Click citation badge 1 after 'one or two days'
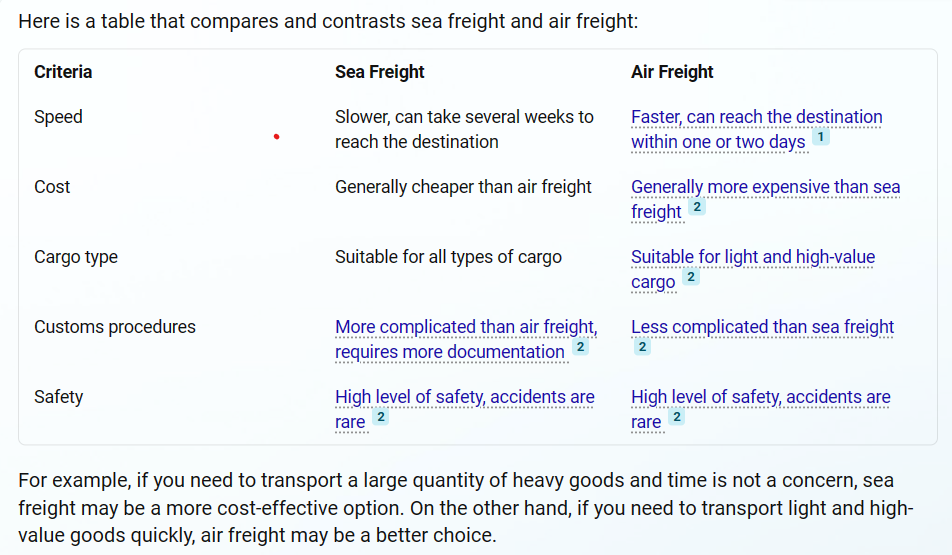Screen dimensions: 952x555 (x=821, y=138)
